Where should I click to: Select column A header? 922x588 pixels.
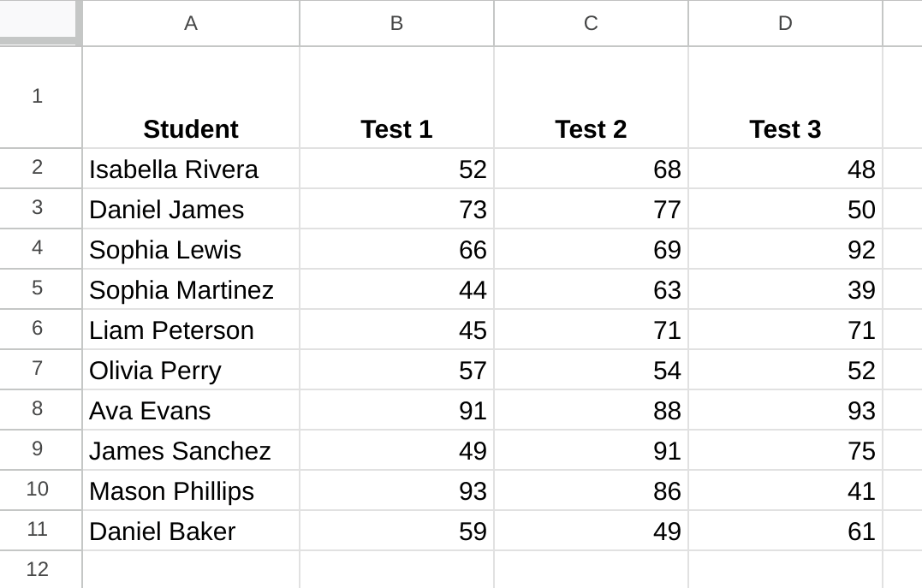coord(191,23)
